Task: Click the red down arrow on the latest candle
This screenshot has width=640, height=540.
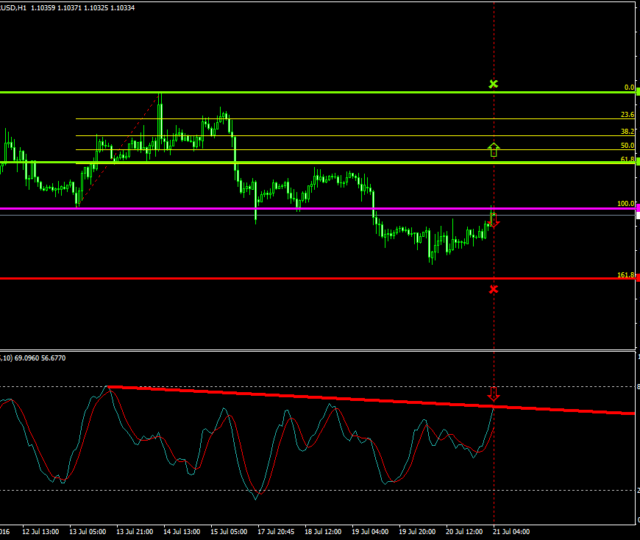Action: [x=494, y=222]
